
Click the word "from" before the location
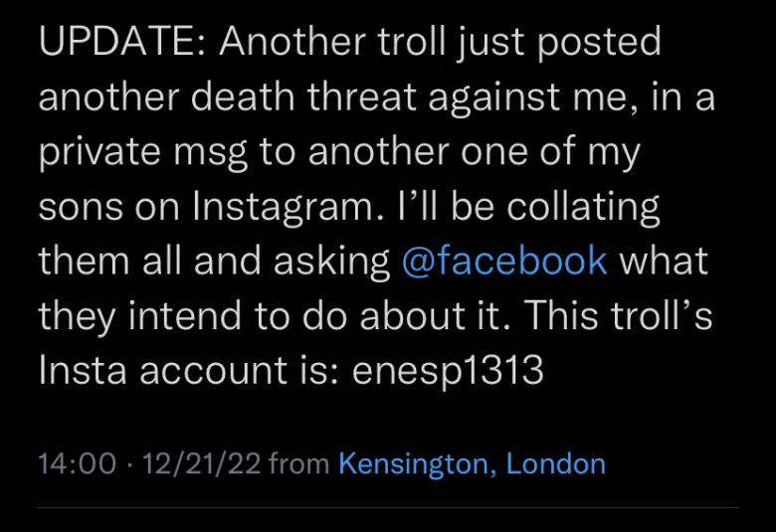(298, 464)
